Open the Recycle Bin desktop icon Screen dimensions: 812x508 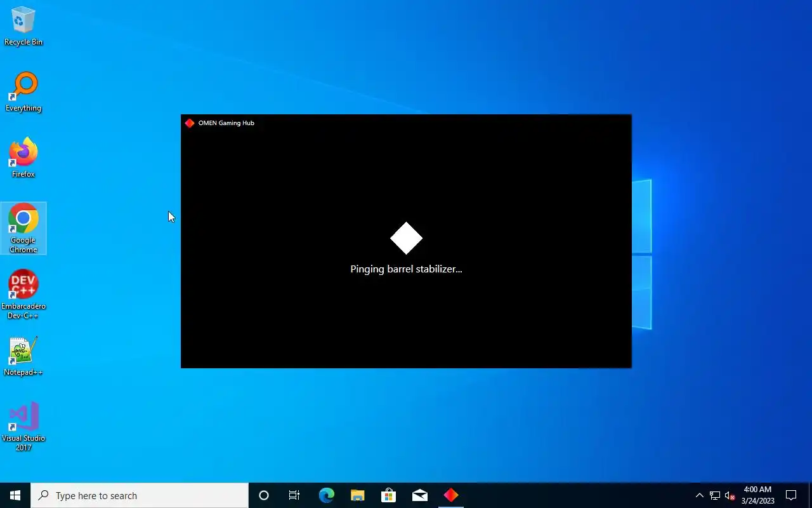(x=23, y=27)
